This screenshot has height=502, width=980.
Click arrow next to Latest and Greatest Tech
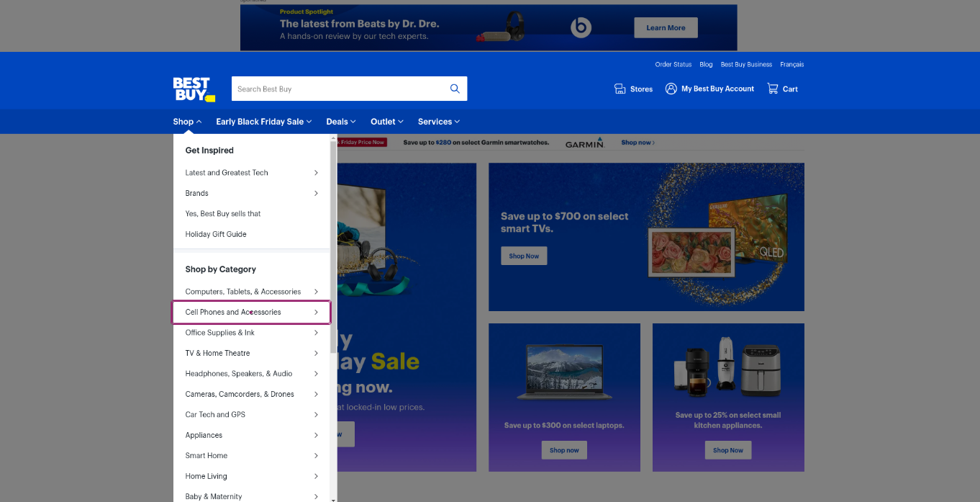[316, 173]
